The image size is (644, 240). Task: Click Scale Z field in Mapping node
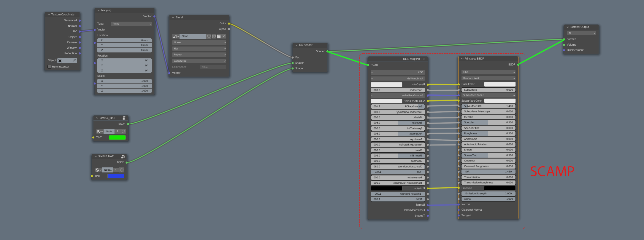coord(124,91)
